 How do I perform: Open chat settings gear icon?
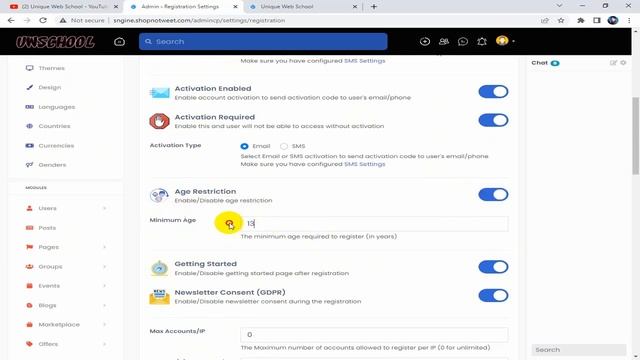click(x=623, y=63)
